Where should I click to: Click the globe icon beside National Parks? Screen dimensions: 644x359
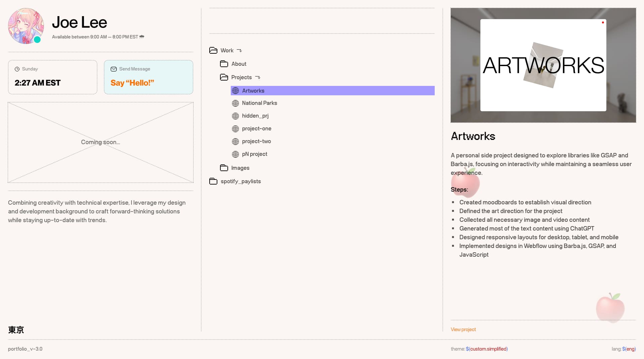tap(235, 103)
